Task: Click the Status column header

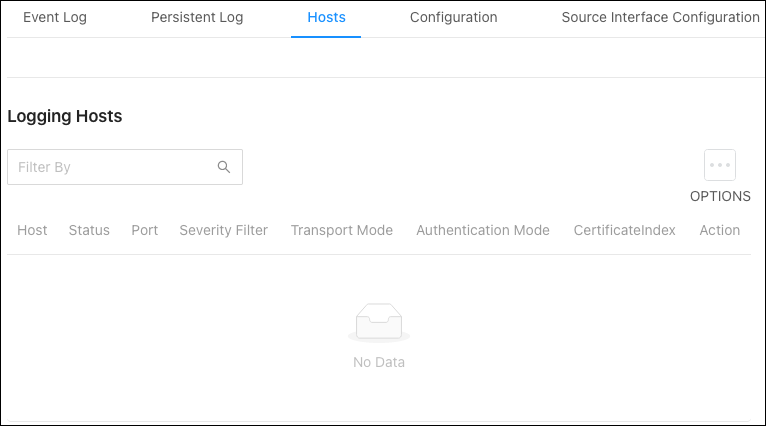Action: [x=89, y=230]
